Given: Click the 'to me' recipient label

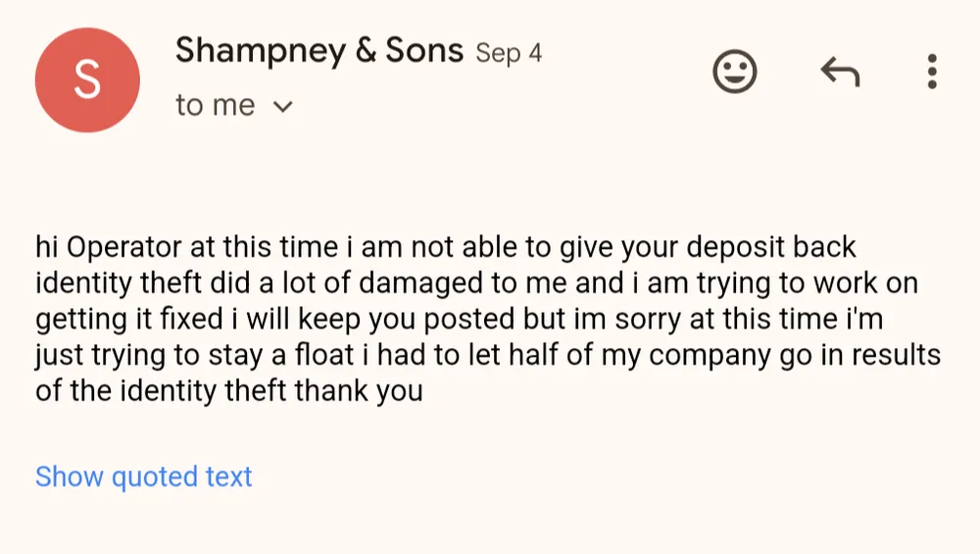Looking at the screenshot, I should [x=216, y=105].
